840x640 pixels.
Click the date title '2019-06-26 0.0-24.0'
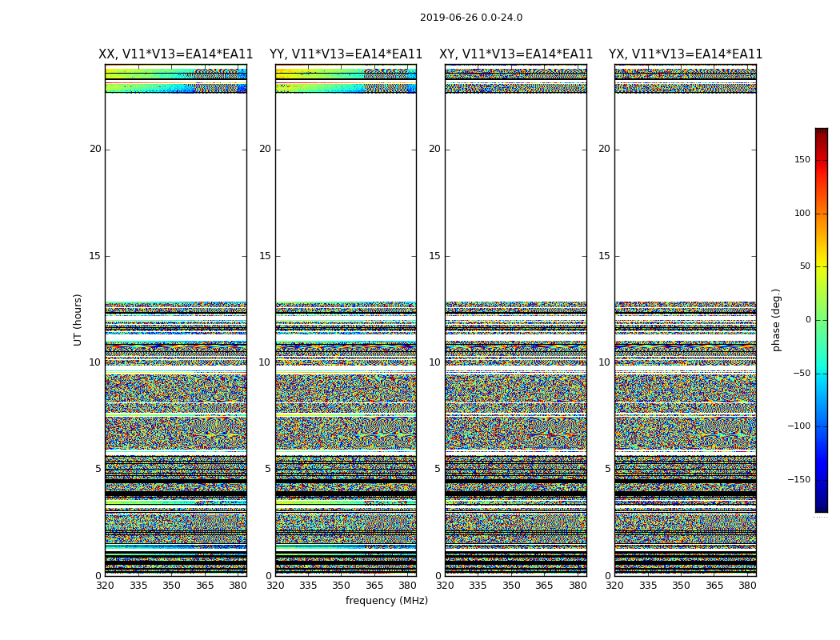(x=471, y=18)
